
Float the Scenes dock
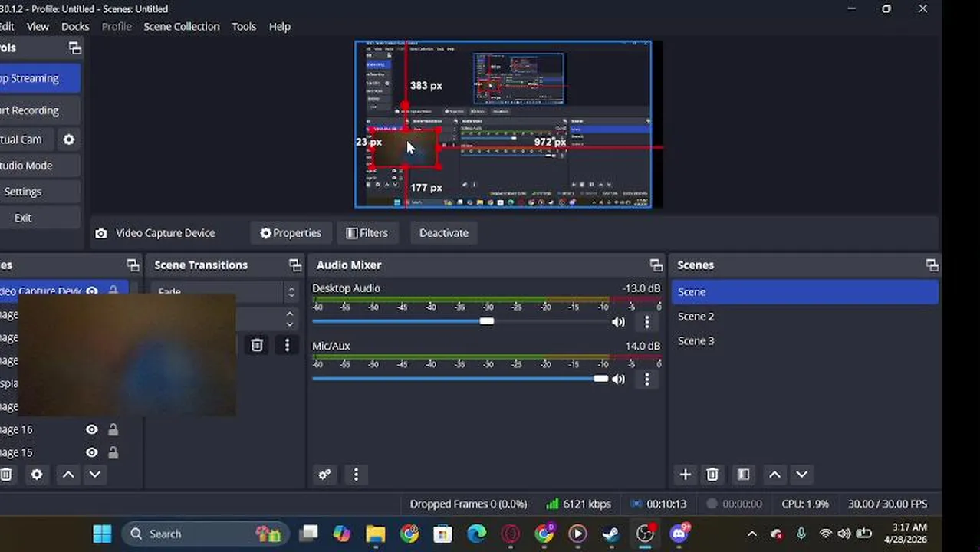(932, 265)
